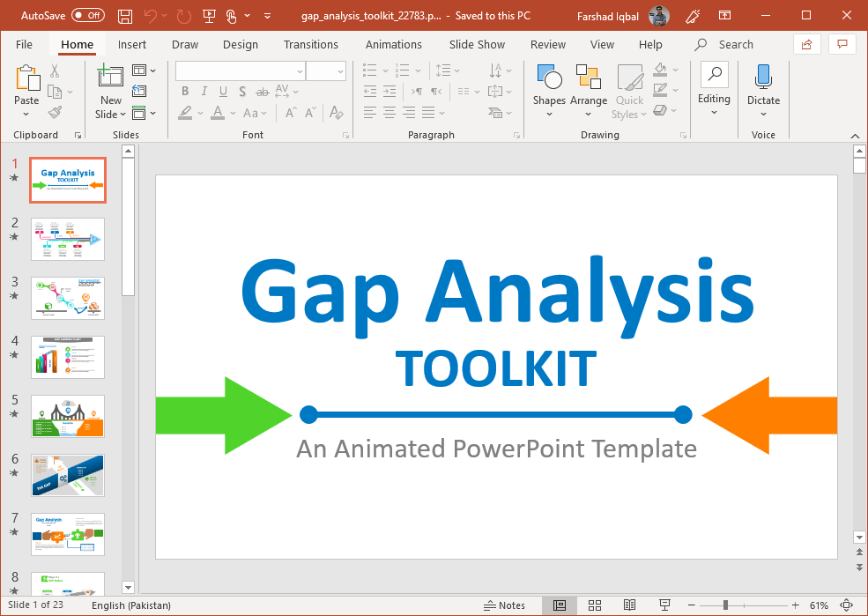Toggle Bold formatting
Screen dimensions: 868x616
pos(185,92)
